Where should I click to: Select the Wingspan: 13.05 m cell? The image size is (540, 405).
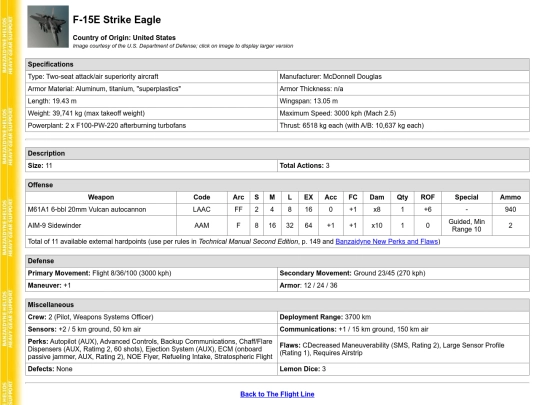click(x=403, y=101)
